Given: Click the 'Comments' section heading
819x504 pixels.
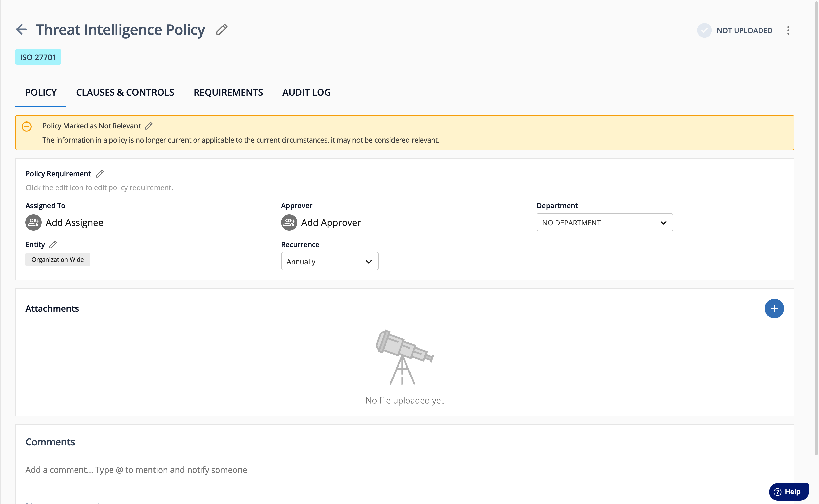Looking at the screenshot, I should (50, 442).
